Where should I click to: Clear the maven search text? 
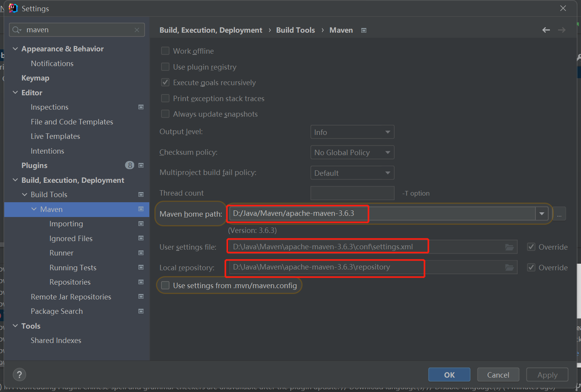pyautogui.click(x=137, y=30)
